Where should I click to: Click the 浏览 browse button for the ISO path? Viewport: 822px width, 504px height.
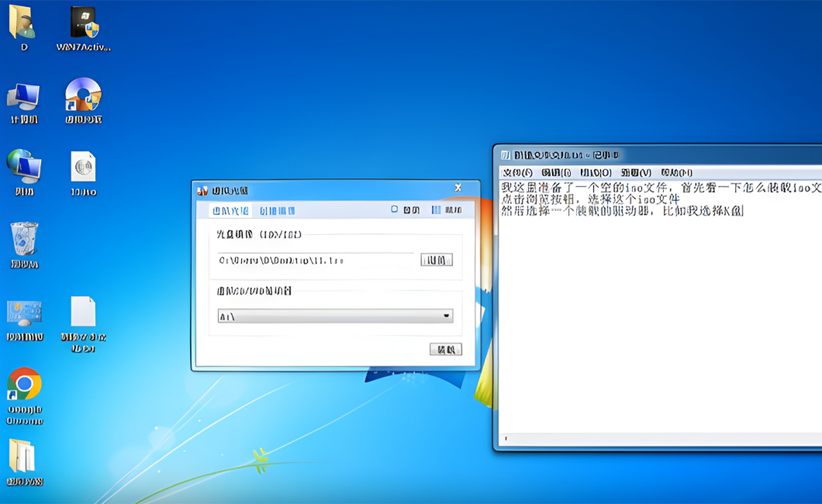click(436, 260)
